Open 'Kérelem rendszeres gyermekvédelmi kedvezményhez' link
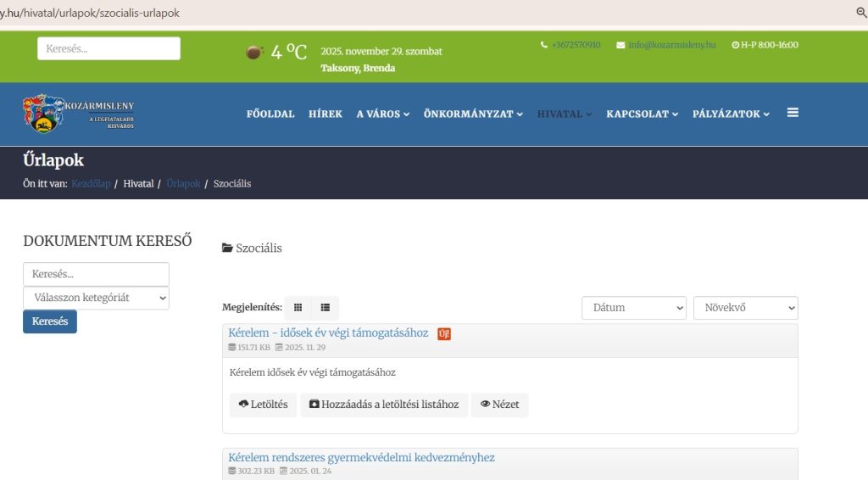This screenshot has height=480, width=868. 361,458
